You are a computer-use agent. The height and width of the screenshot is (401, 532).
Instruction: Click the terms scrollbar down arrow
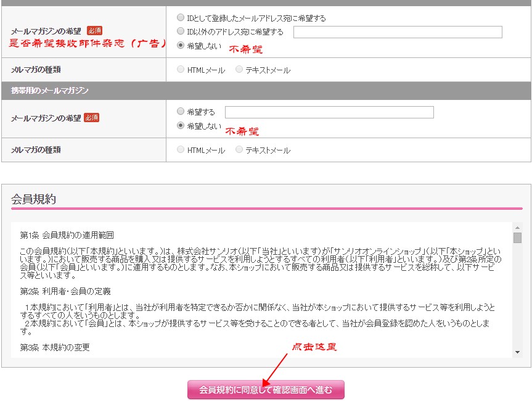[x=517, y=352]
